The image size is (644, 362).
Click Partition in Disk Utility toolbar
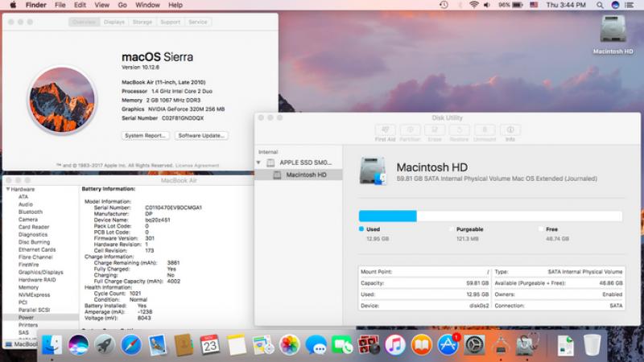coord(410,134)
